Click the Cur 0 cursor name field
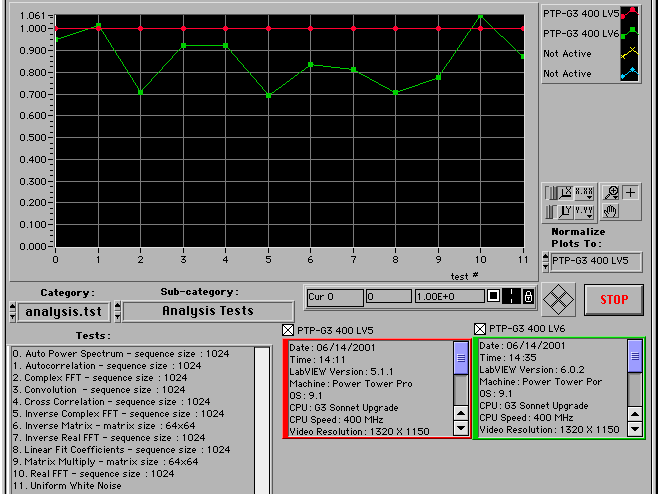Image resolution: width=658 pixels, height=494 pixels. [334, 297]
